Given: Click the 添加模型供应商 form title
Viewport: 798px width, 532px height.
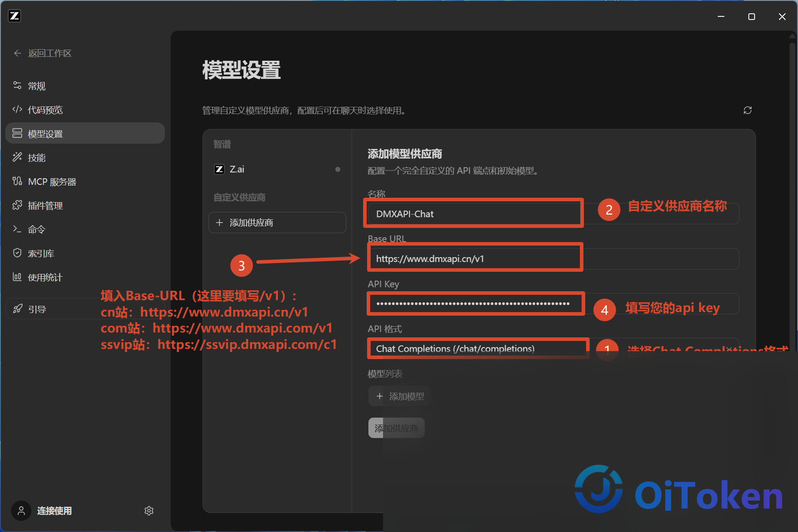Looking at the screenshot, I should click(405, 154).
